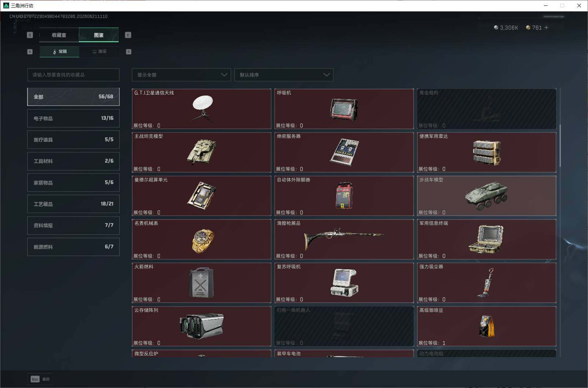Click the plus icon next to 761
This screenshot has height=388, width=588.
(546, 28)
